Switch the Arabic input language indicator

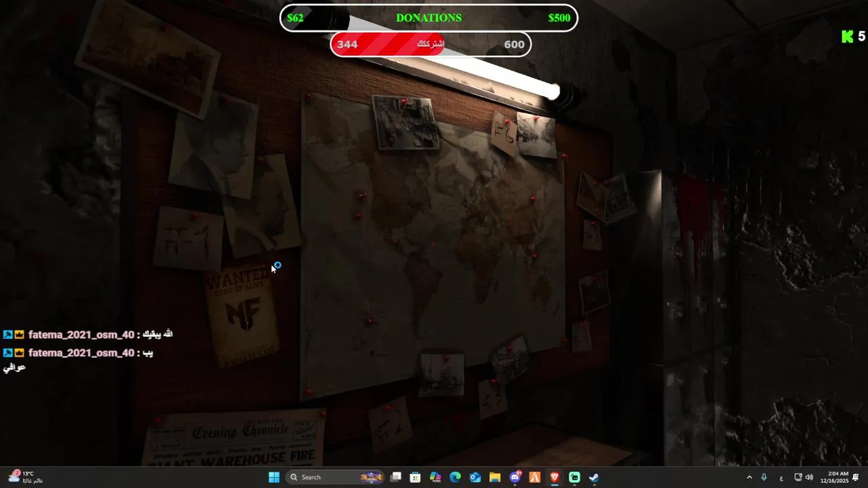pos(781,477)
